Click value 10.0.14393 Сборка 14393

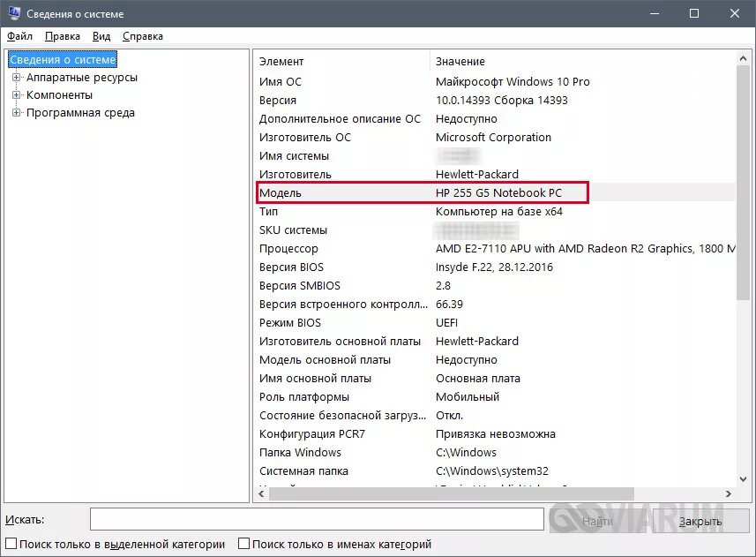click(501, 101)
